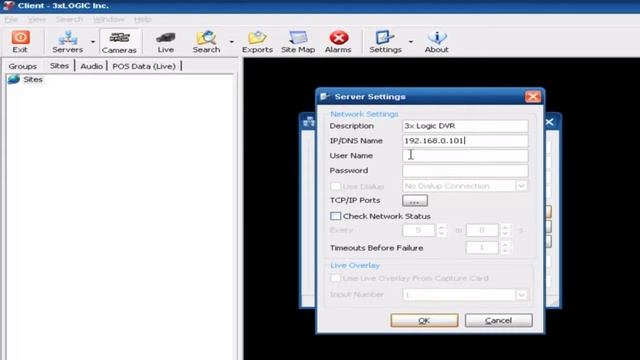Click the IP/DNS Name field
The width and height of the screenshot is (640, 360).
tap(465, 141)
